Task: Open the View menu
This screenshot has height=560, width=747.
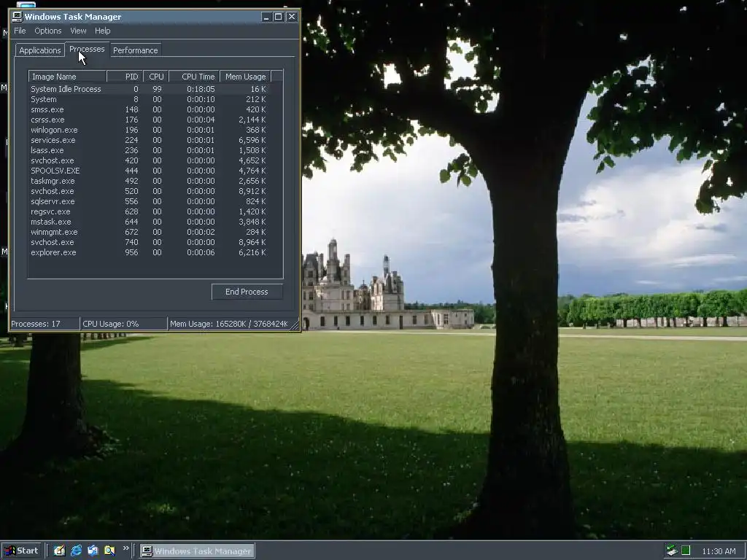Action: click(78, 31)
